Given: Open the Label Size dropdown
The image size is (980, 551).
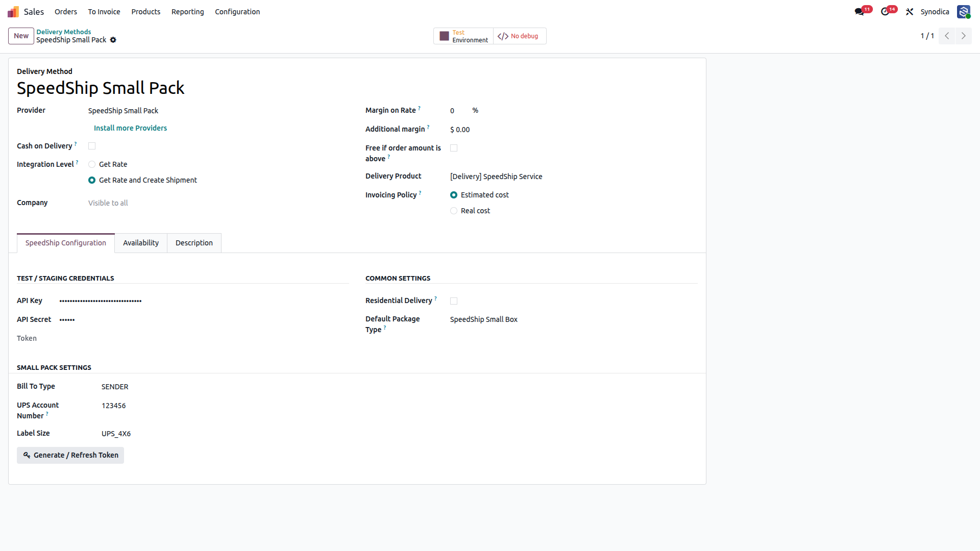Looking at the screenshot, I should [225, 434].
